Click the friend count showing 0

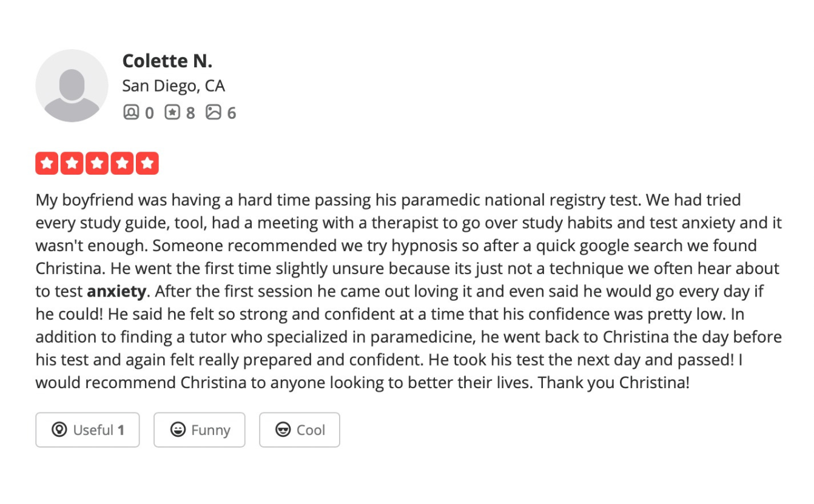click(149, 112)
